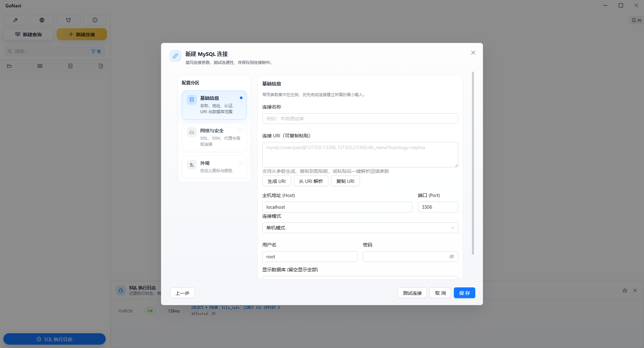Click the clear log icon in SQL log panel
The image size is (644, 348).
625,290
